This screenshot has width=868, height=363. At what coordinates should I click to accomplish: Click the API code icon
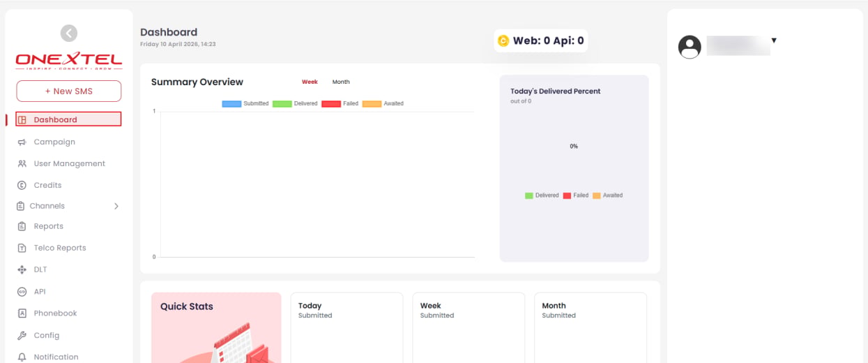(x=22, y=292)
